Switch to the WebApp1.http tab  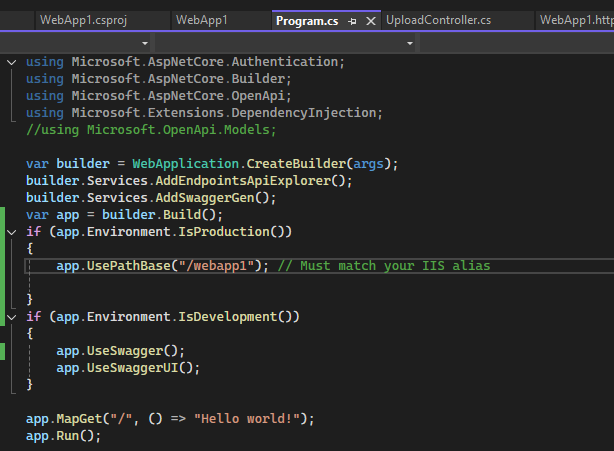(576, 20)
